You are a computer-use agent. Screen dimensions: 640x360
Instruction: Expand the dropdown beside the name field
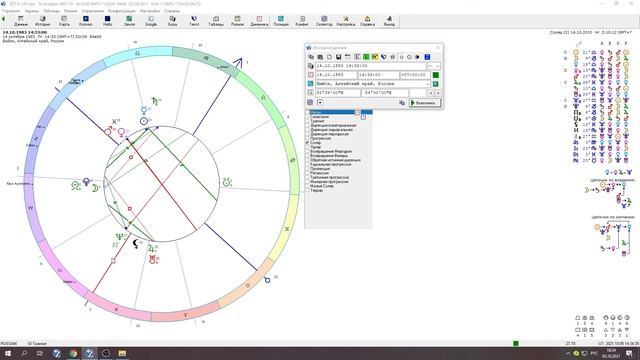pos(438,66)
